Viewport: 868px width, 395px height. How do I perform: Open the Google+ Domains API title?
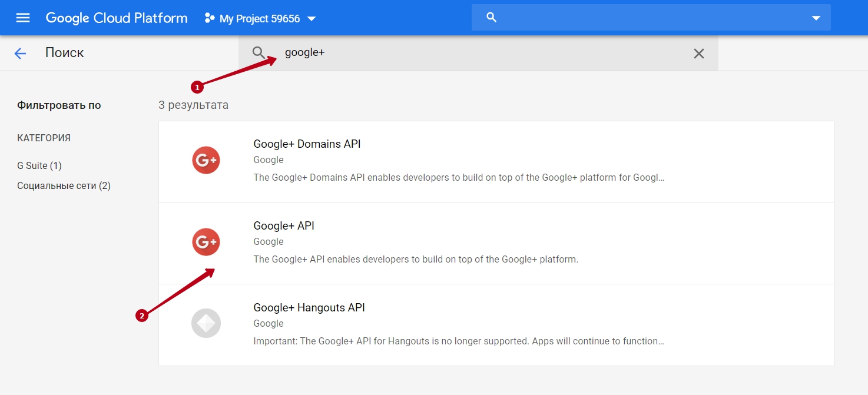click(x=307, y=144)
